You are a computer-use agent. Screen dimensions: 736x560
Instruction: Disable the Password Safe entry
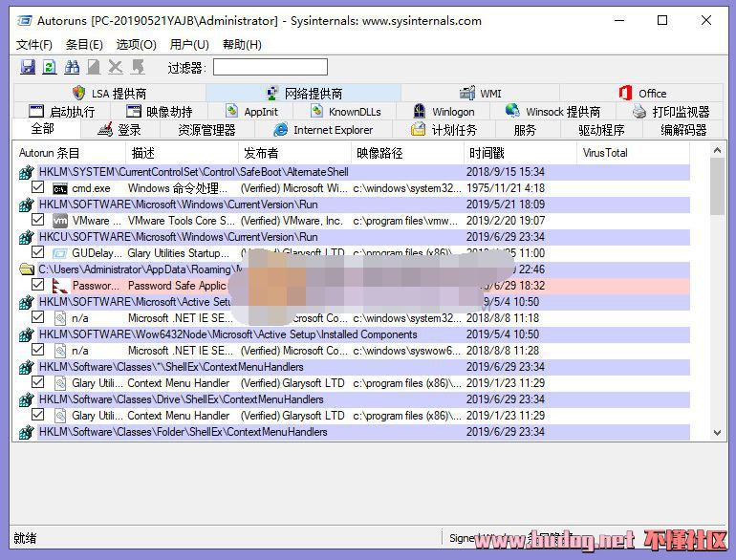(37, 285)
